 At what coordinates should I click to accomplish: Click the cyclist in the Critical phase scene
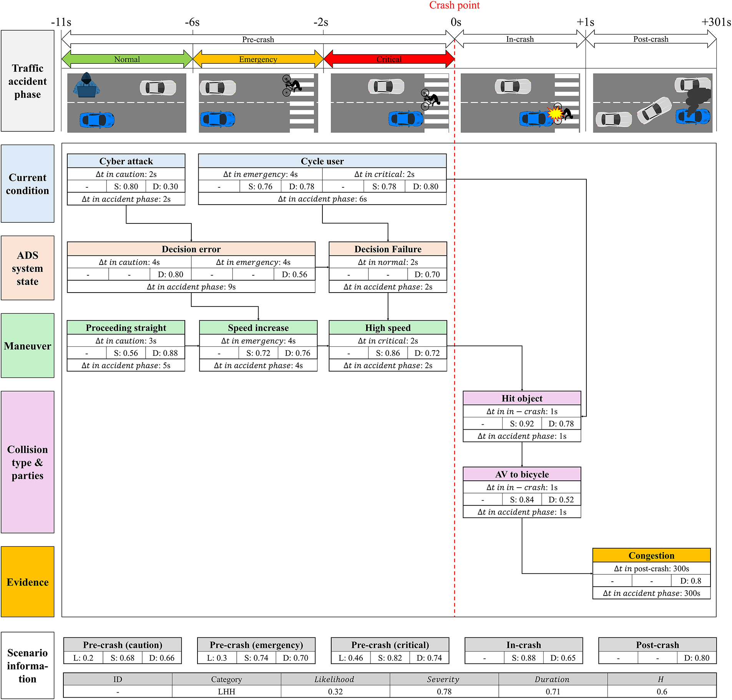pyautogui.click(x=430, y=99)
